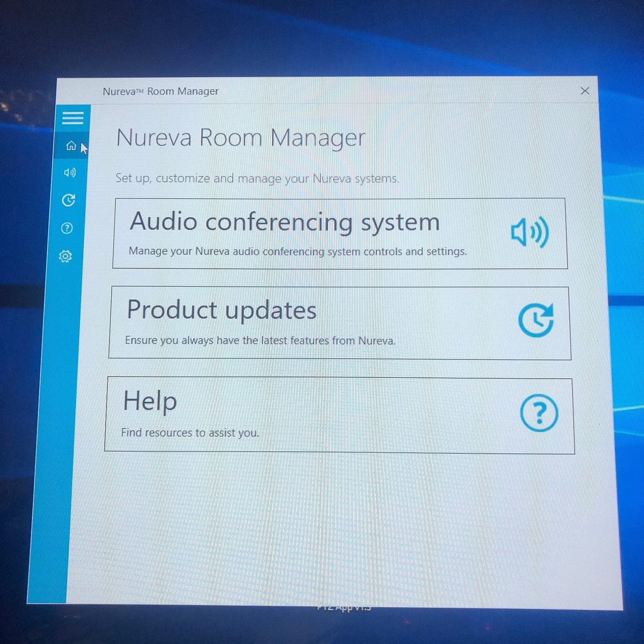Click the large question mark Help icon
Screen dimensions: 644x644
click(x=539, y=413)
